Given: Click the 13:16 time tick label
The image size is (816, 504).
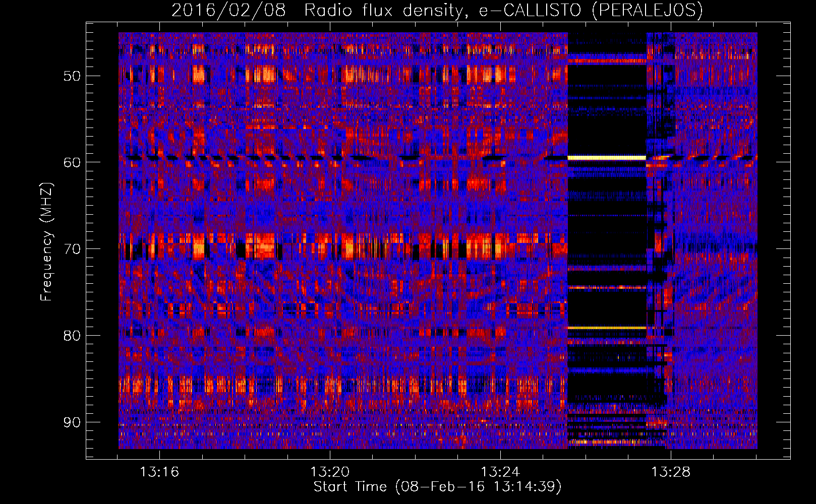Looking at the screenshot, I should (159, 472).
